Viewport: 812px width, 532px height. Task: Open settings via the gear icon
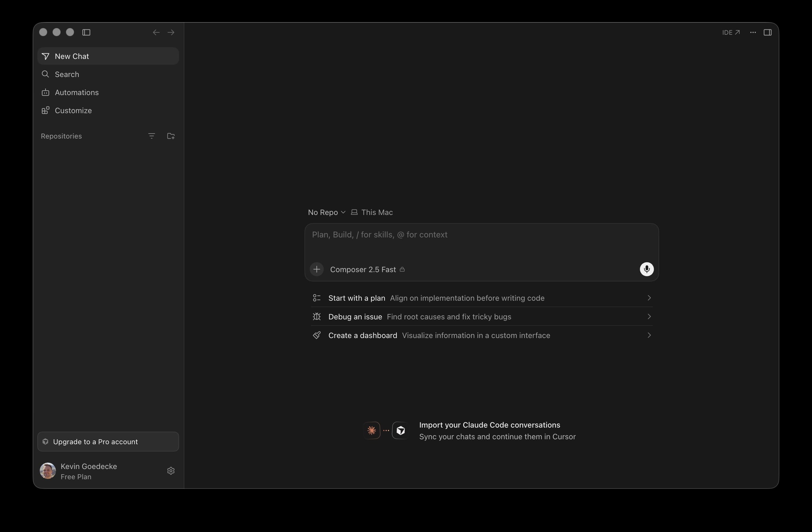(171, 471)
